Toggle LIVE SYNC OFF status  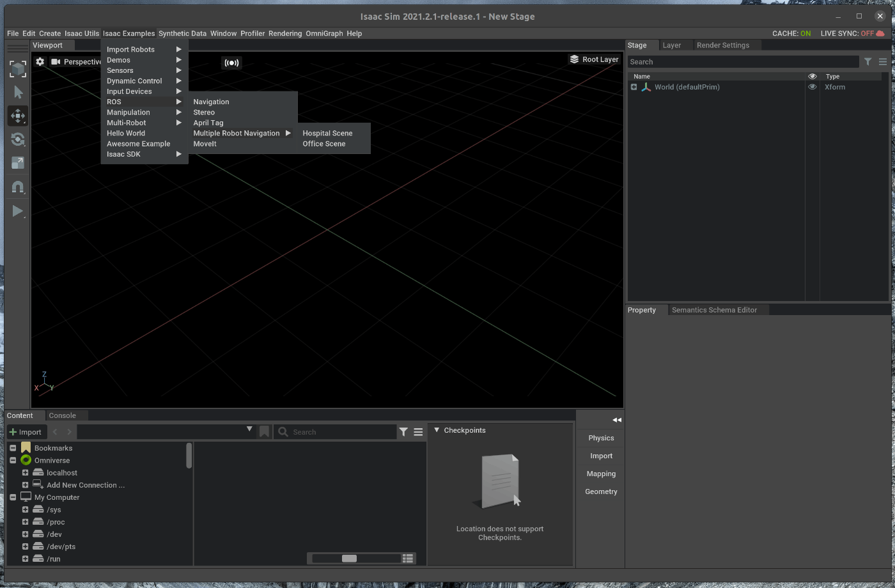(x=847, y=33)
